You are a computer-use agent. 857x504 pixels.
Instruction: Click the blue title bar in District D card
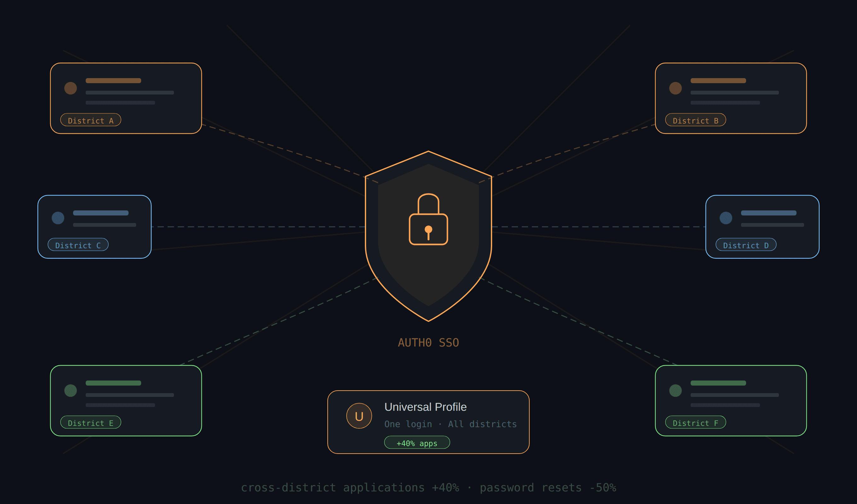(x=768, y=213)
